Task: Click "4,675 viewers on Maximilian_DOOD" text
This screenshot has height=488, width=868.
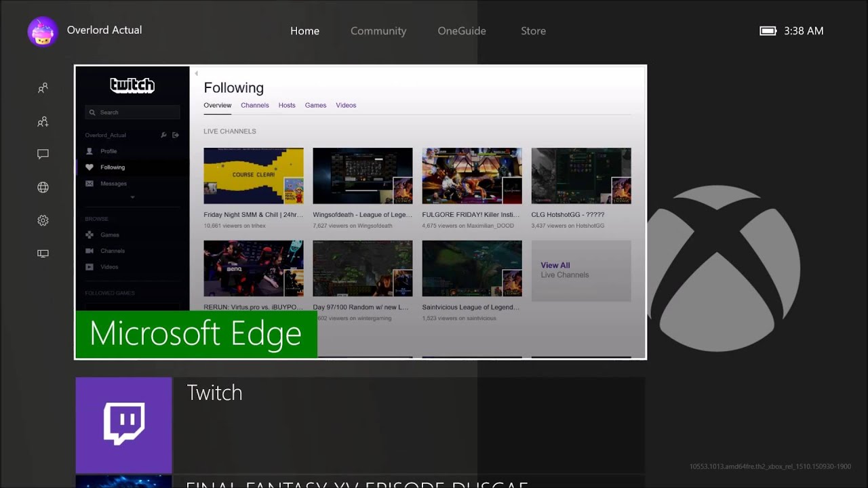Action: pos(468,226)
